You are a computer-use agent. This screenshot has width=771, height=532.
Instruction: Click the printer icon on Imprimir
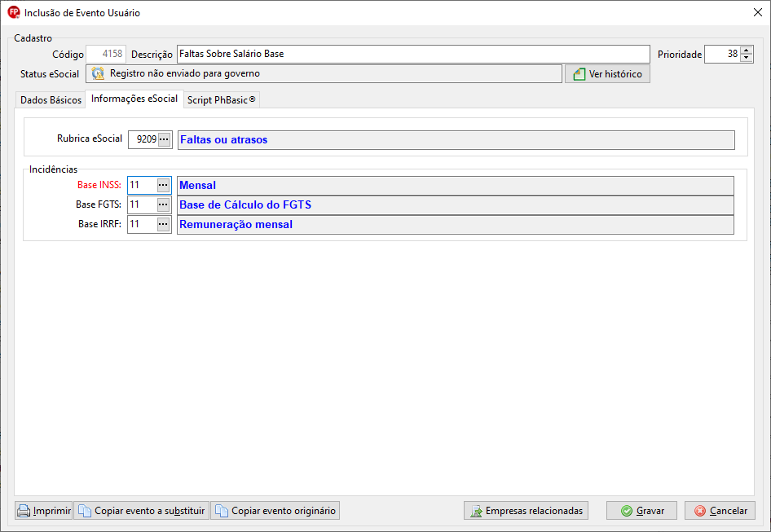coord(24,511)
